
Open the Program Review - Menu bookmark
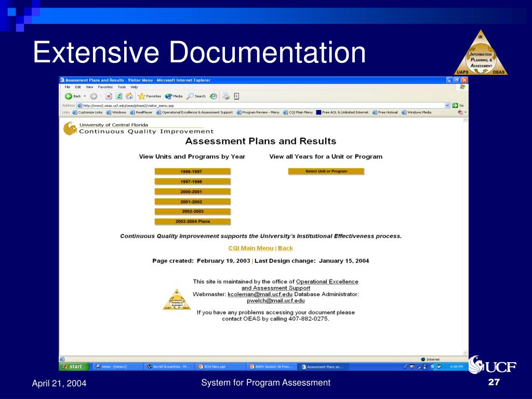258,112
